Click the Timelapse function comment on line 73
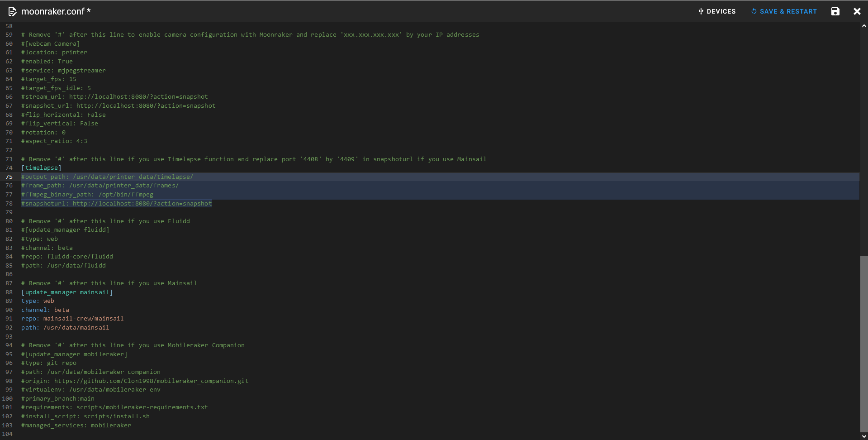868x440 pixels. point(254,159)
